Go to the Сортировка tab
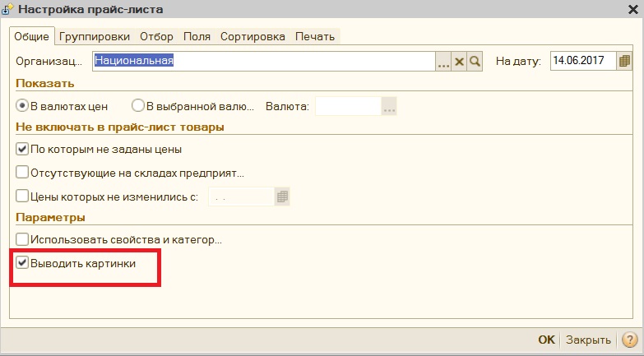Viewport: 644px width, 356px height. click(x=253, y=36)
